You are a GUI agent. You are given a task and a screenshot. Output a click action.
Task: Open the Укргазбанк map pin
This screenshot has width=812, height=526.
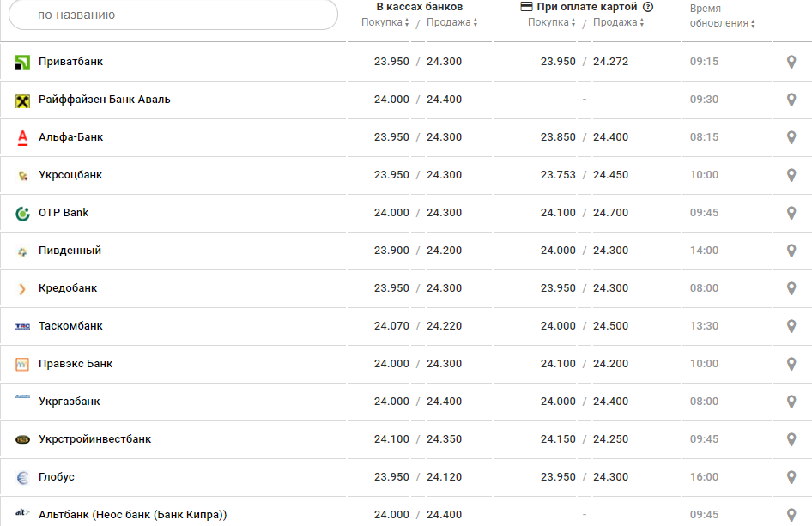pyautogui.click(x=791, y=402)
